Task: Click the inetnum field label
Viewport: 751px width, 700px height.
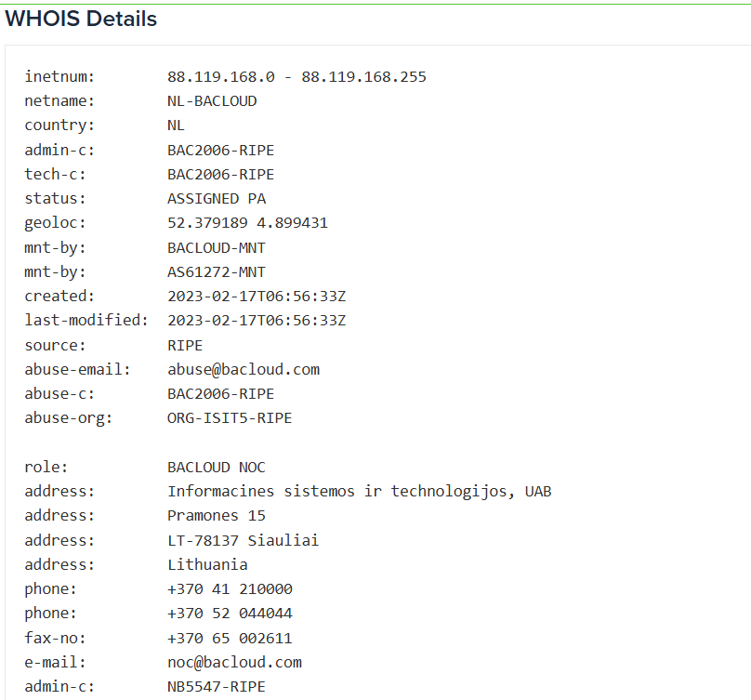Action: 59,76
